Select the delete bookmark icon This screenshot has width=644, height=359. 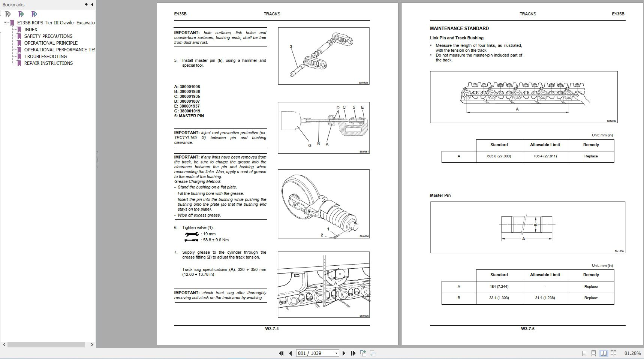tap(7, 14)
